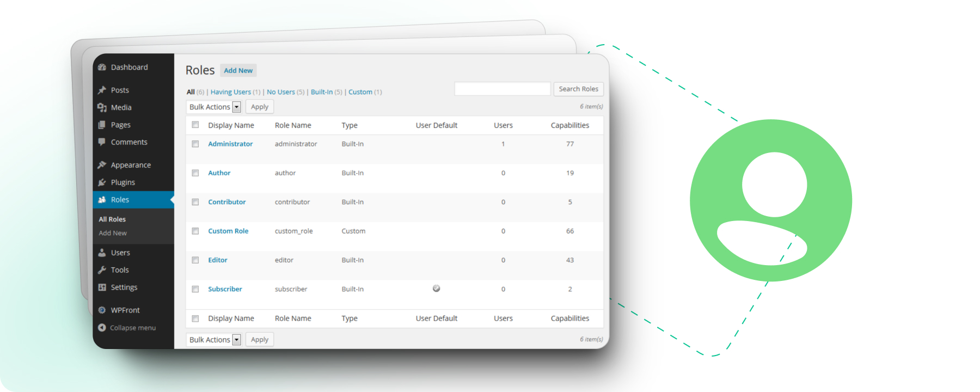Click the Dashboard icon in sidebar
The height and width of the screenshot is (392, 980).
pos(102,68)
